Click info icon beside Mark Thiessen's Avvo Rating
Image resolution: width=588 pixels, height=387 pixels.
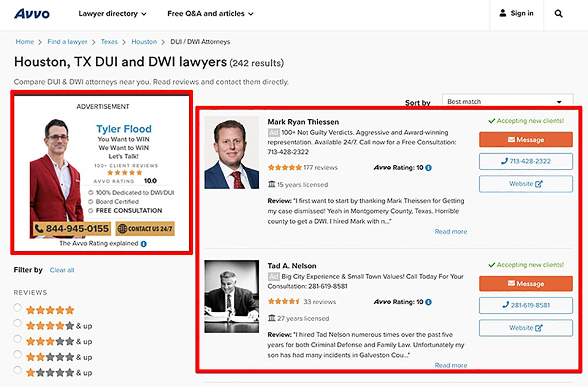click(x=428, y=168)
